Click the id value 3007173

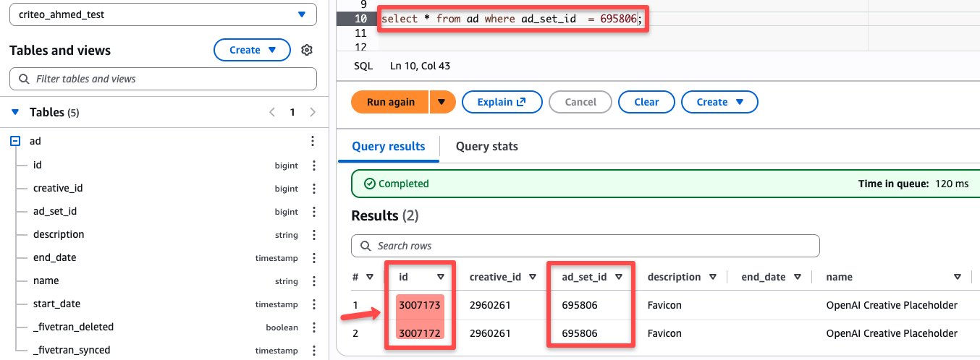coord(419,305)
